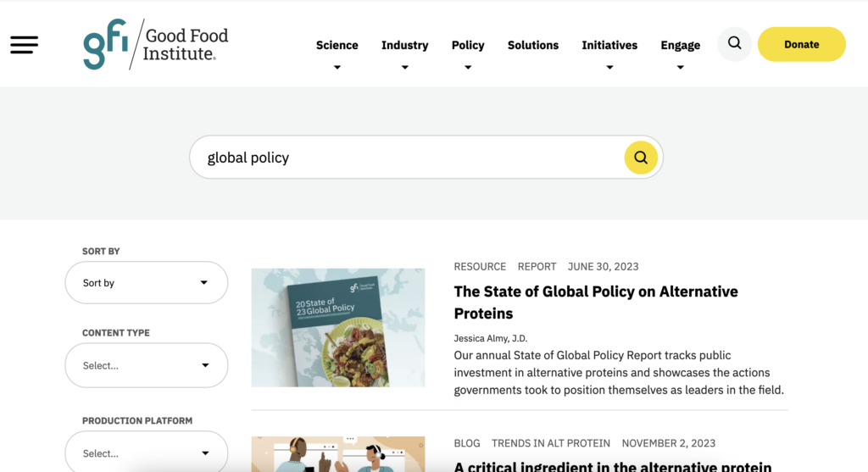Submit search with yellow magnifier button
Screen dimensions: 868x472
tap(641, 158)
